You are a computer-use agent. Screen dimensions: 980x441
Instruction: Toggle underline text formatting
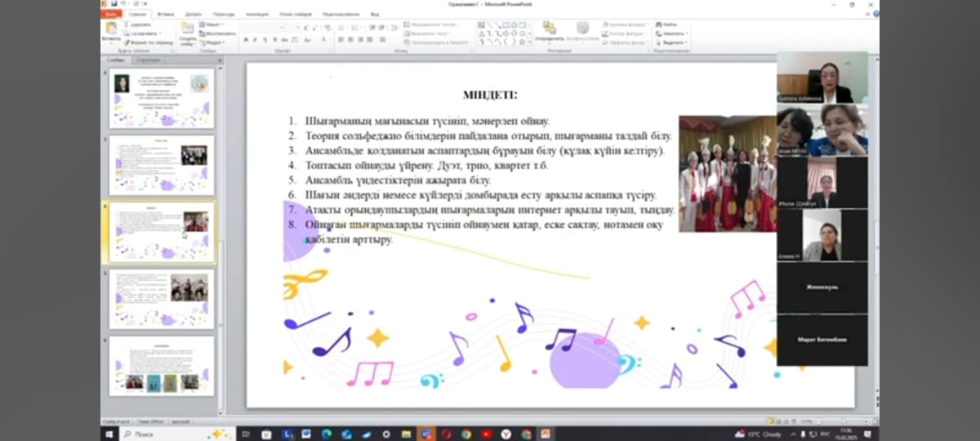[x=264, y=40]
